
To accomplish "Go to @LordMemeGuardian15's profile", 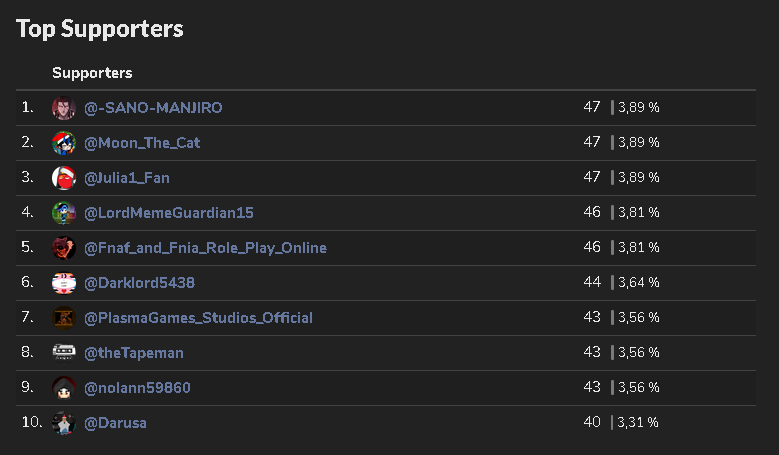I will (x=169, y=213).
